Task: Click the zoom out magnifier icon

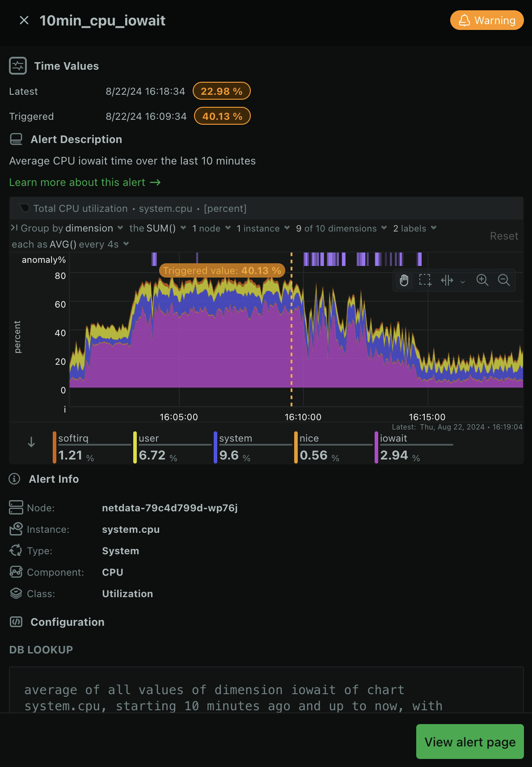Action: pyautogui.click(x=504, y=280)
